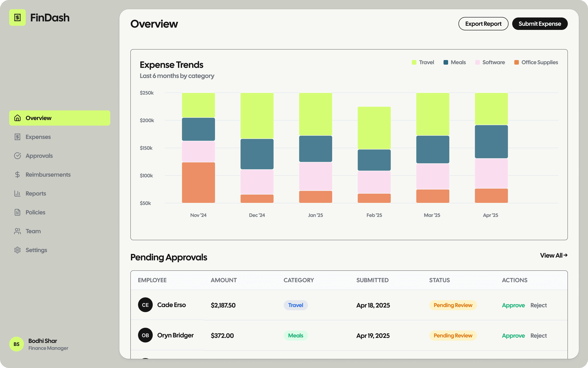Click the Reports bar chart icon
This screenshot has height=368, width=588.
click(17, 193)
